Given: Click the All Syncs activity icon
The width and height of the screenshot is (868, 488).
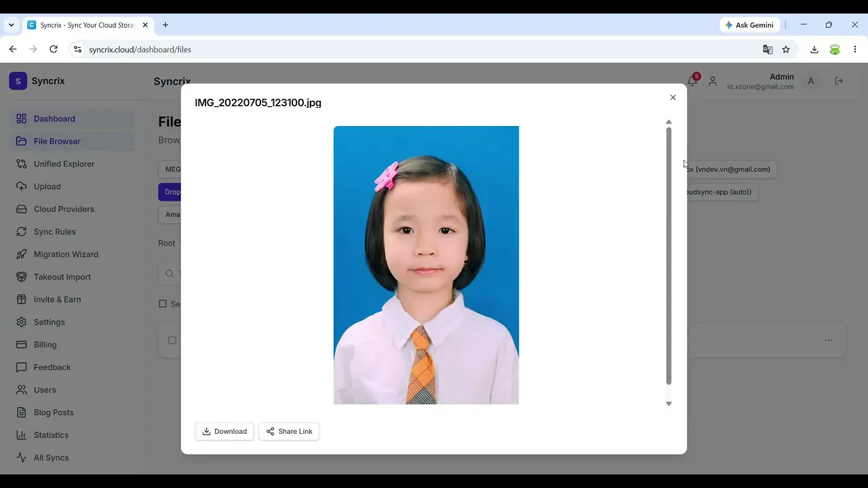Looking at the screenshot, I should click(21, 457).
